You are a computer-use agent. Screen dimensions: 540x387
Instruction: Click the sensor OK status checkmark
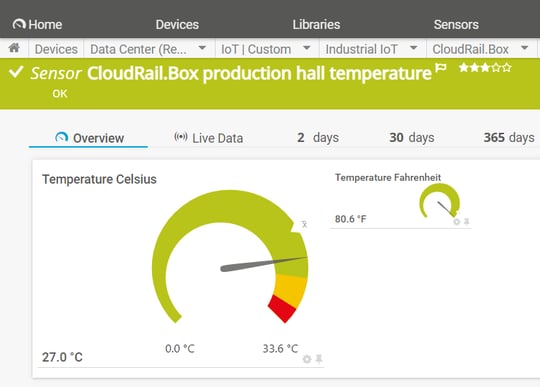point(16,72)
